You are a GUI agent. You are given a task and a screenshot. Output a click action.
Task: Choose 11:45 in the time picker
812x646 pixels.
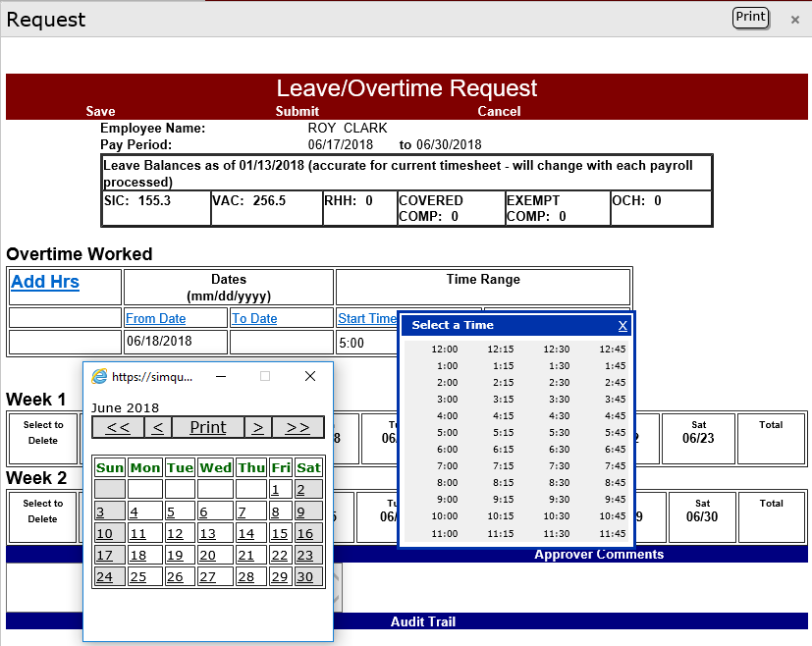[612, 534]
